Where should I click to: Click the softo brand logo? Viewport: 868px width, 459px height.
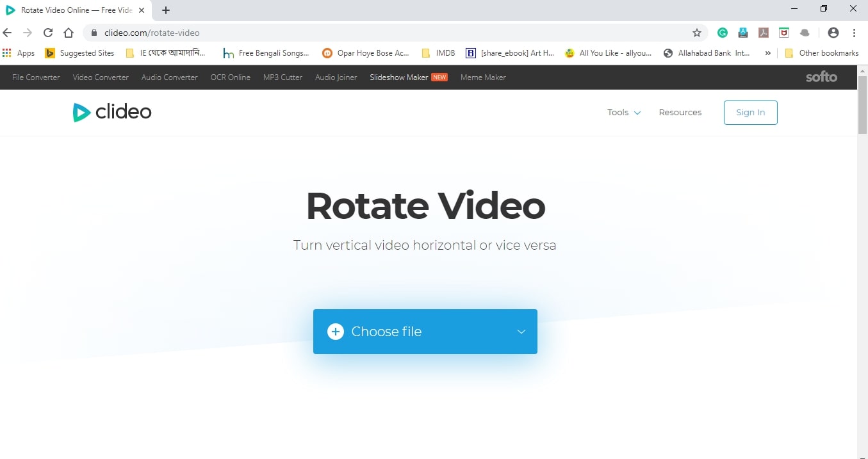(821, 77)
